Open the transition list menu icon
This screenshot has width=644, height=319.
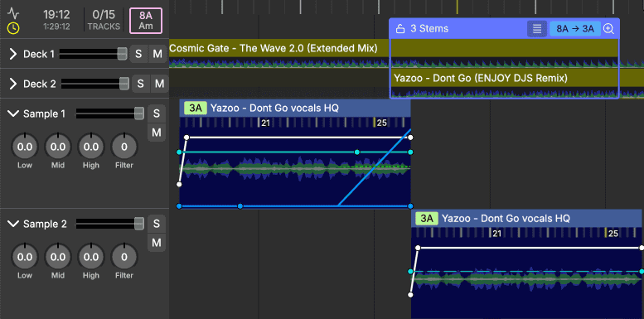coord(537,29)
